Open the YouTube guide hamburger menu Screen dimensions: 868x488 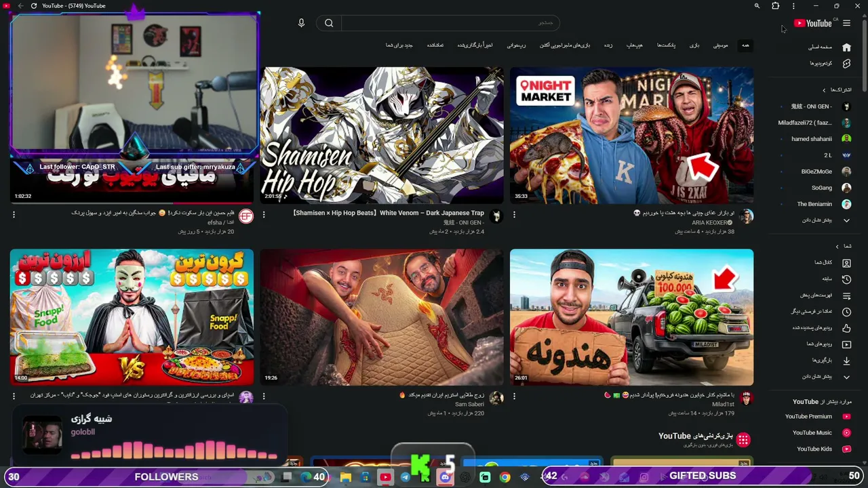(846, 23)
